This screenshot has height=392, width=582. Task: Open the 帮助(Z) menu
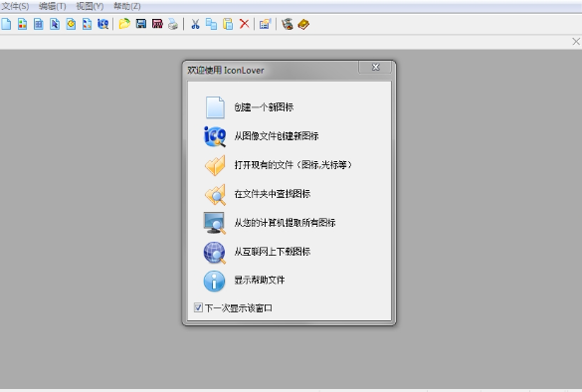[x=127, y=6]
